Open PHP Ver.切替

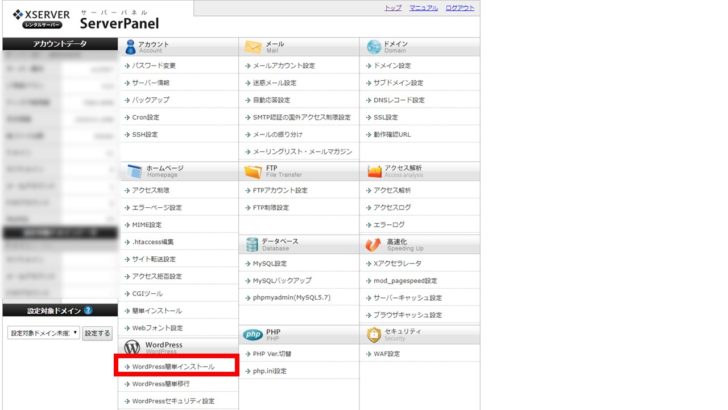click(272, 354)
